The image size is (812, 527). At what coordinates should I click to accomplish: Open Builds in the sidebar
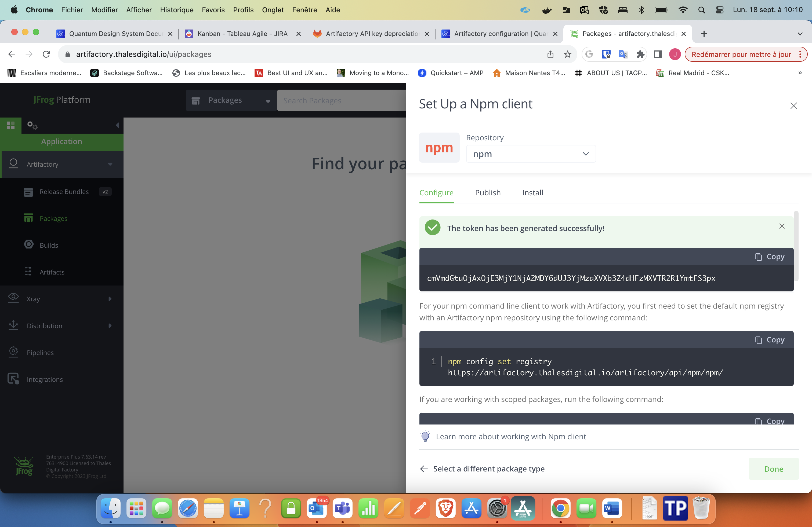[48, 245]
